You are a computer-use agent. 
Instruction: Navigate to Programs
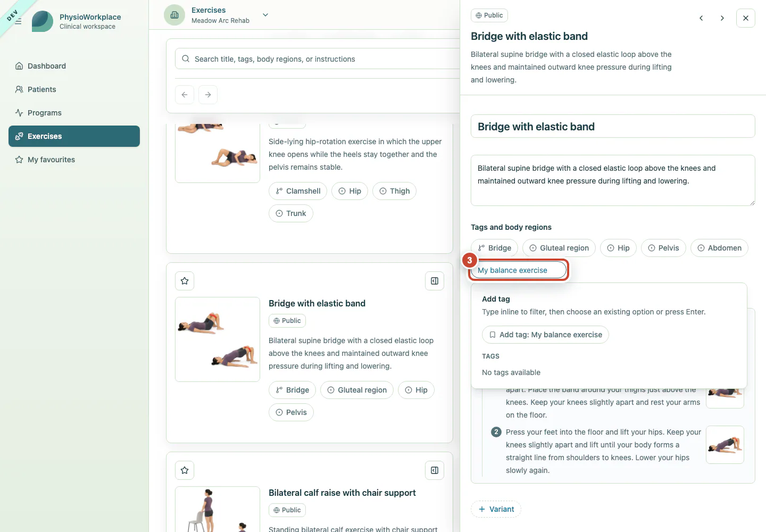(x=74, y=113)
